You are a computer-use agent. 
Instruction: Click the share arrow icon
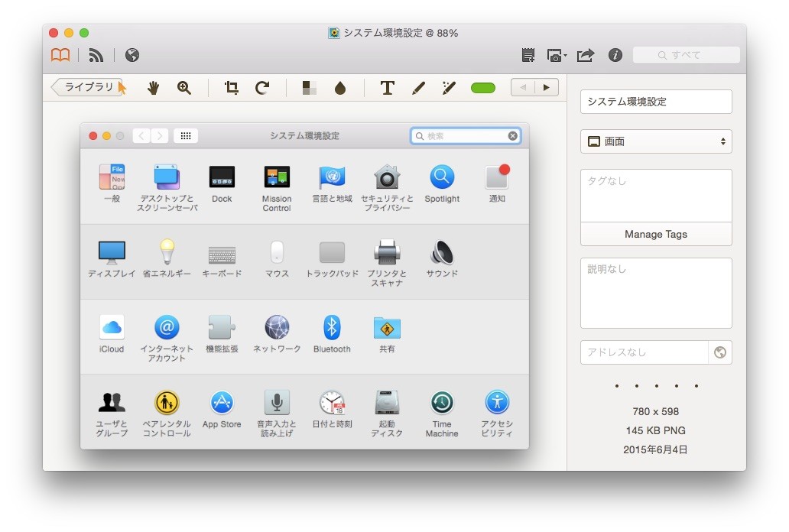585,55
